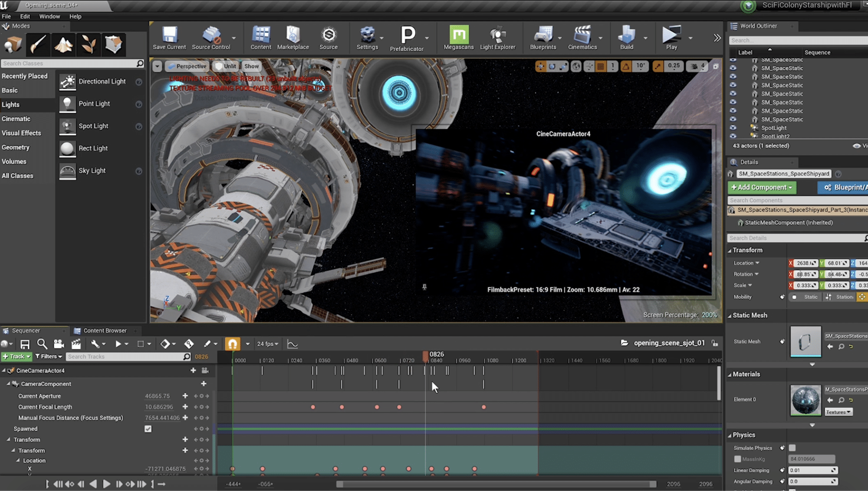The width and height of the screenshot is (868, 491).
Task: Click the Static Mesh thumbnail preview
Action: 806,341
